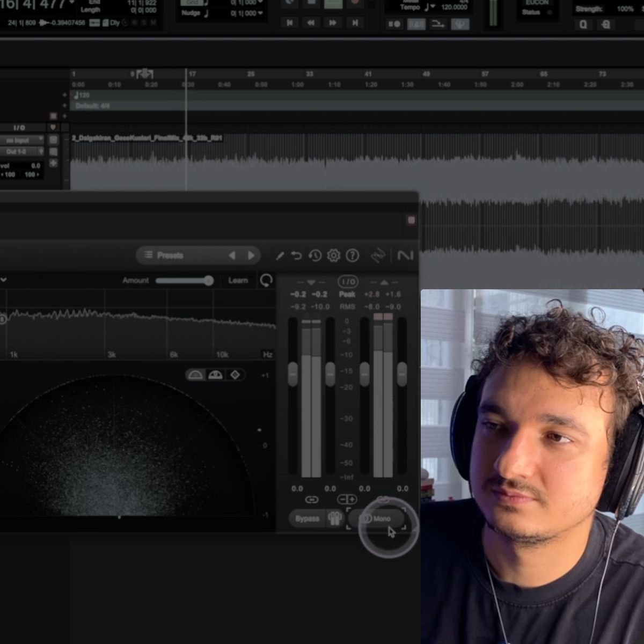Load the next preset with the right arrow
644x644 pixels.
tap(251, 255)
